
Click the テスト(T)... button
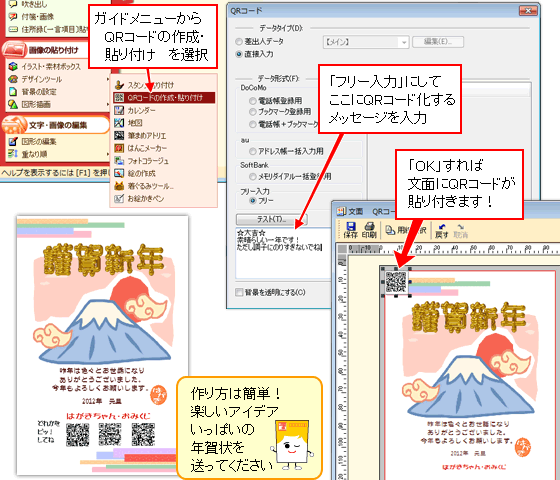coord(271,219)
